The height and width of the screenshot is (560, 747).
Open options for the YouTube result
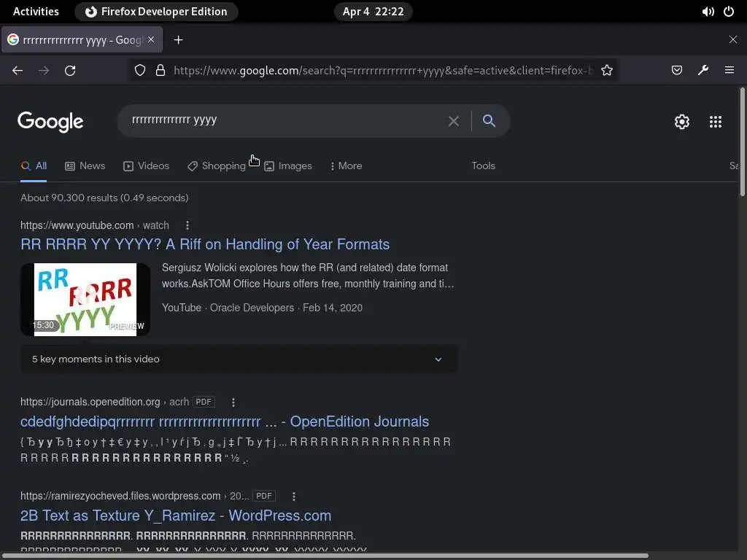tap(187, 225)
